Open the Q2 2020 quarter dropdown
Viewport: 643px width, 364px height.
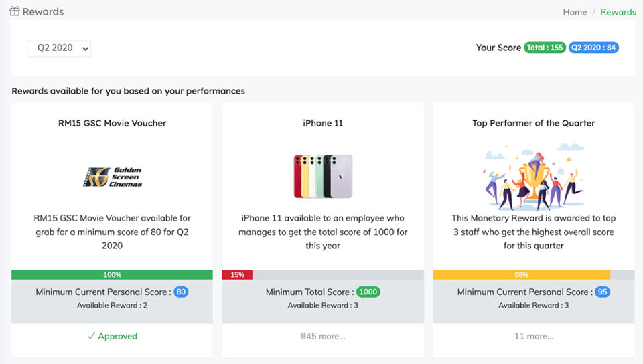(x=59, y=48)
